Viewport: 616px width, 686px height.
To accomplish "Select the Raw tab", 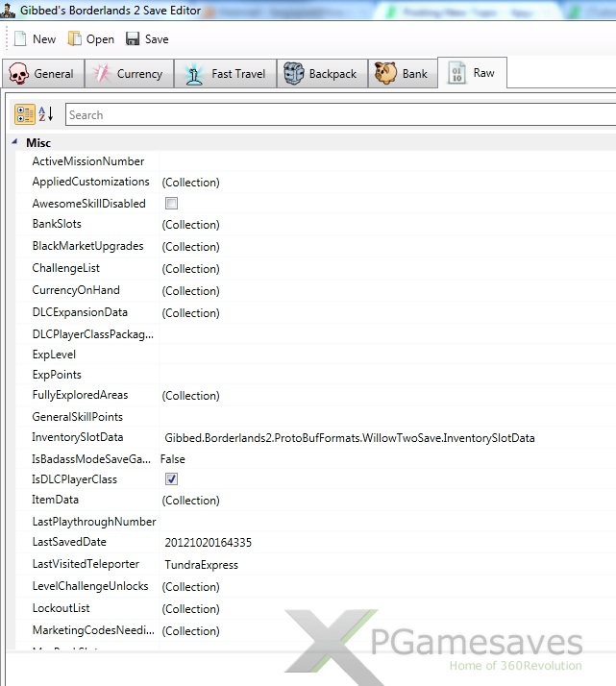I will point(473,73).
